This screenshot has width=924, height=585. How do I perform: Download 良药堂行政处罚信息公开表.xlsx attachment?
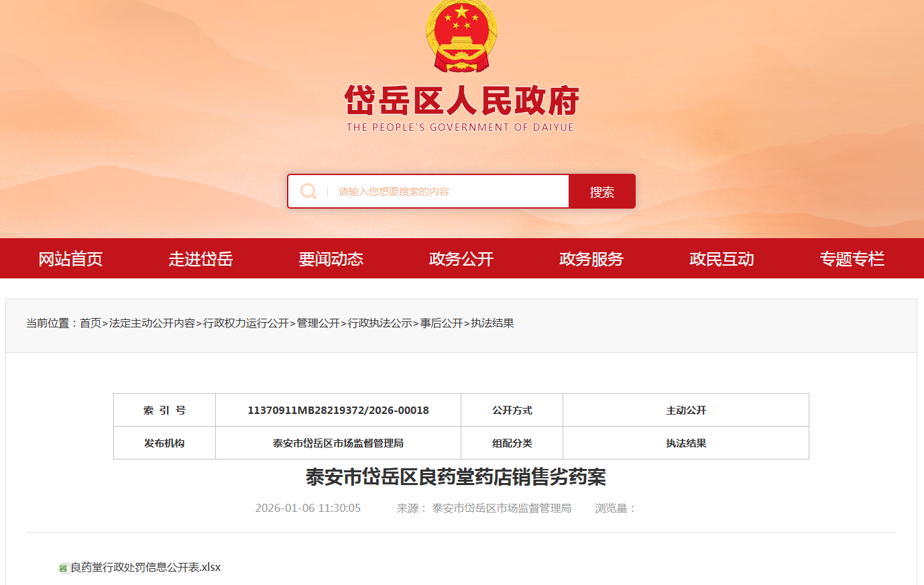point(146,568)
